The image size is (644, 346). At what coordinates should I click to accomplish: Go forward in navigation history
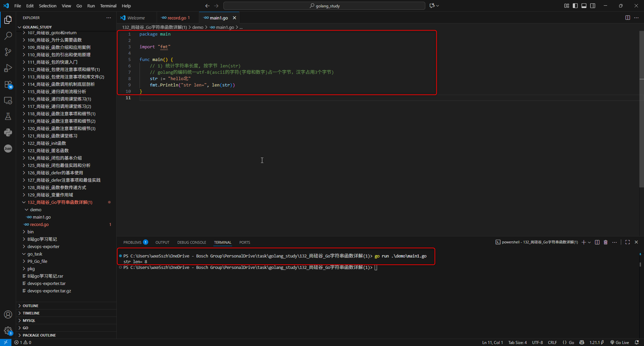[x=216, y=6]
